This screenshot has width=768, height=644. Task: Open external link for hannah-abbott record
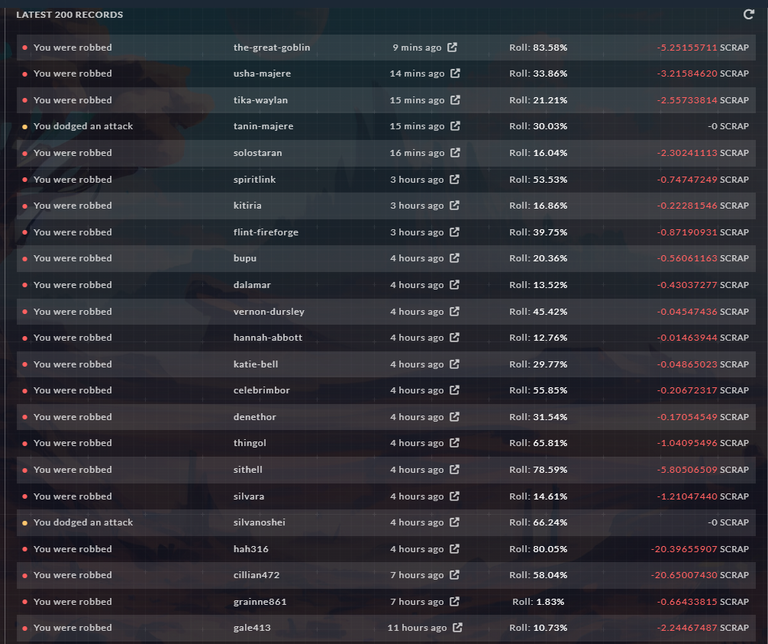pyautogui.click(x=455, y=337)
